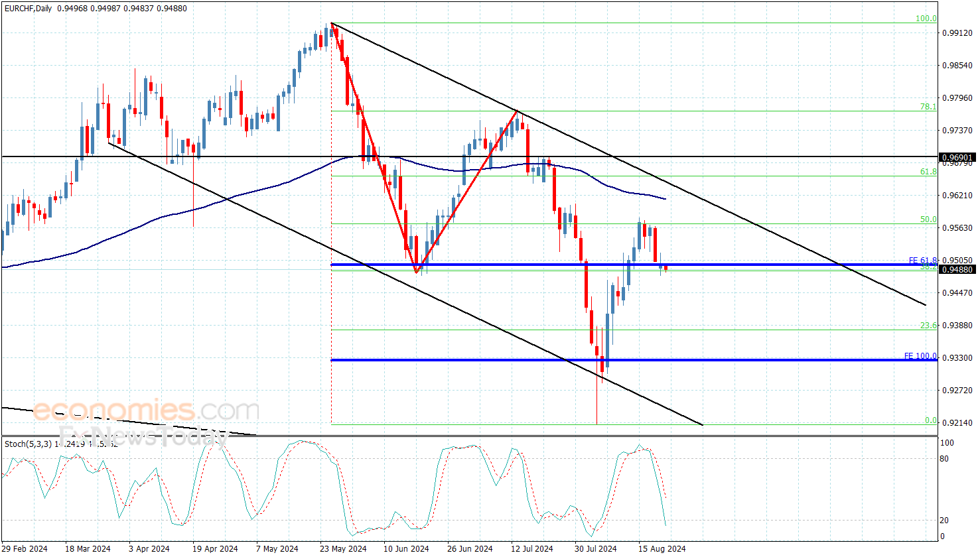
Task: Click the stochastic scale value 0
Action: (943, 536)
